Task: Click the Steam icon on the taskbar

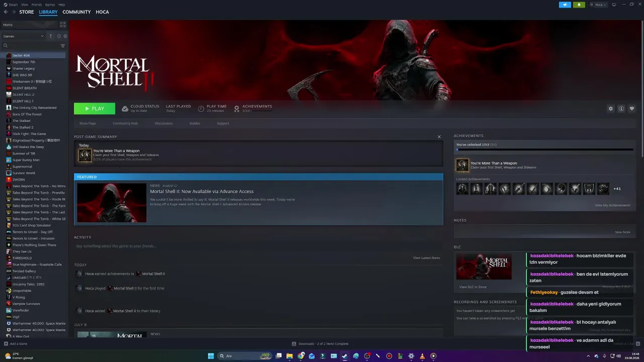Action: [345, 356]
